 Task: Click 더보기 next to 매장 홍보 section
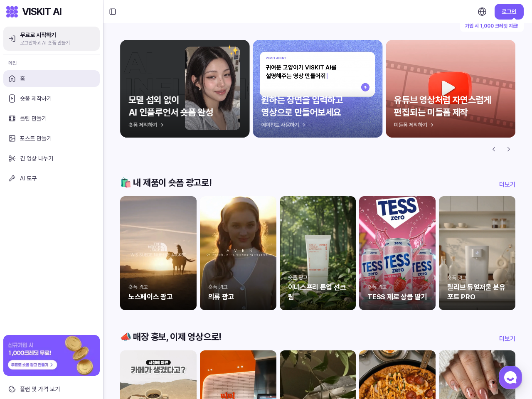point(507,338)
